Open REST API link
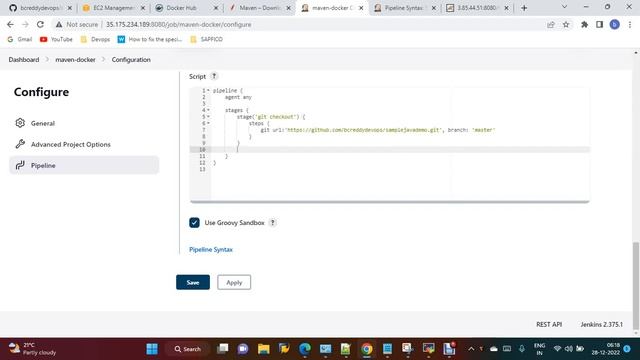This screenshot has width=640, height=360. 549,324
